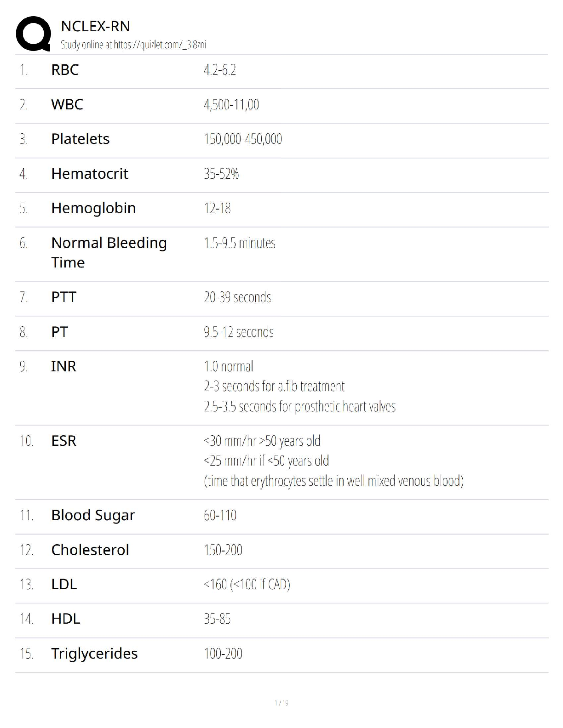Screen dimensions: 563x728
Task: Click the Normal Bleeding Time term
Action: [109, 252]
